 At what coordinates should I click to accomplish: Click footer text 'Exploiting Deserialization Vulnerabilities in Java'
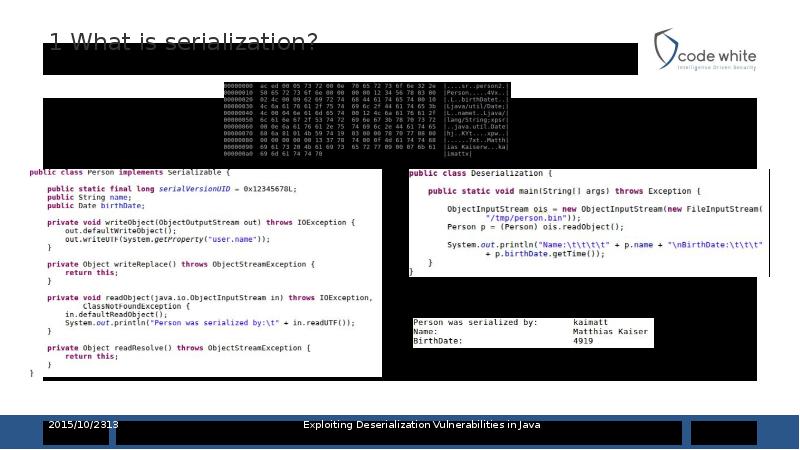(421, 425)
